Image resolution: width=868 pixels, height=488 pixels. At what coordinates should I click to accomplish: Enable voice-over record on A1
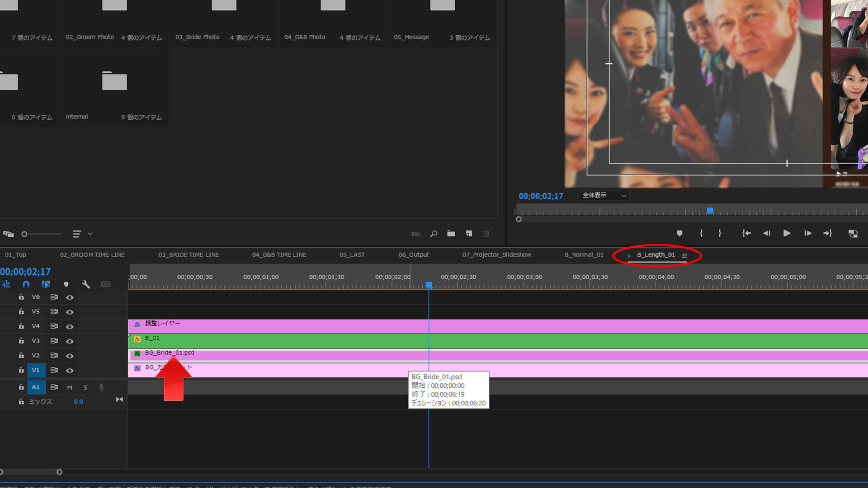101,387
